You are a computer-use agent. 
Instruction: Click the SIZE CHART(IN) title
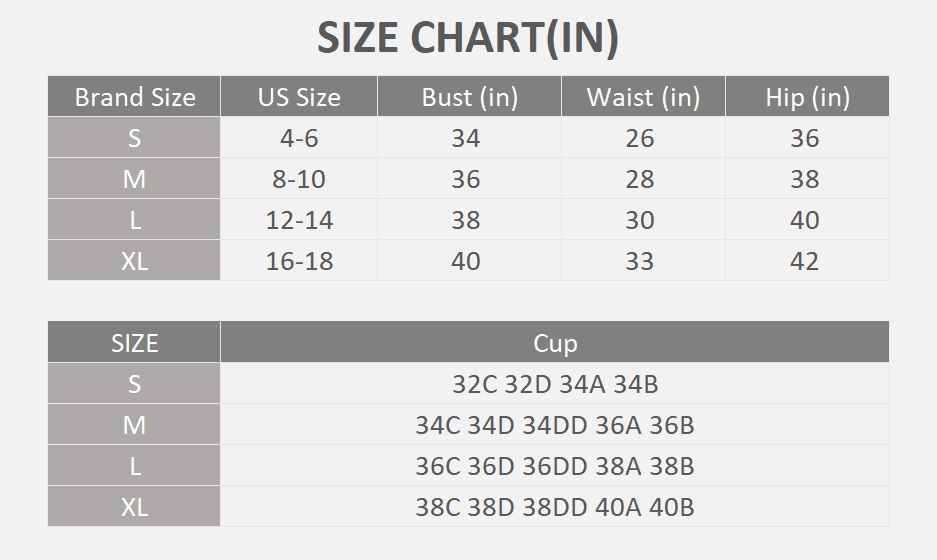[x=468, y=38]
